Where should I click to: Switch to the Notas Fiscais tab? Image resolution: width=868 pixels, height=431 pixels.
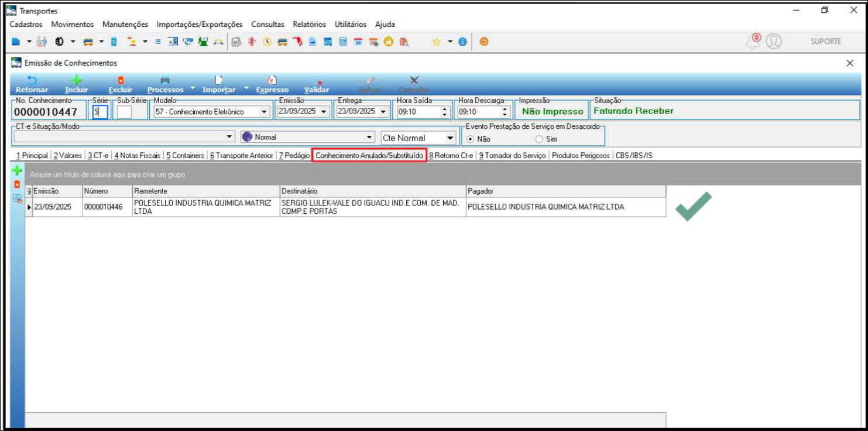pyautogui.click(x=137, y=156)
